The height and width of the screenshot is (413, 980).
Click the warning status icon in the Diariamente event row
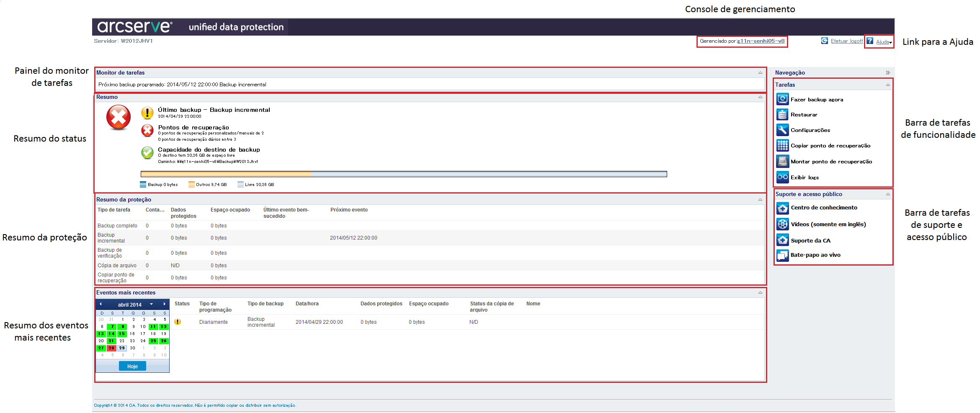click(x=178, y=322)
